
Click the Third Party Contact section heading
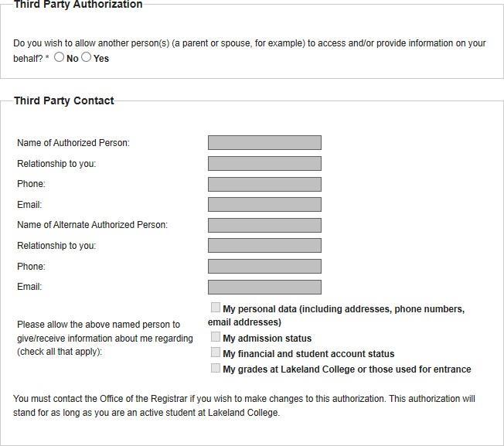tap(64, 100)
